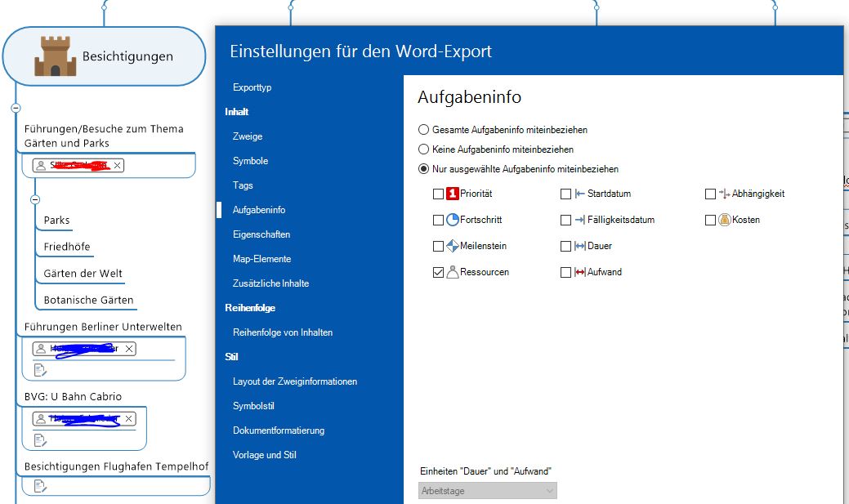The width and height of the screenshot is (849, 504).
Task: Select Gesamte Aufgabeninfo miteinbeziehen radio option
Action: (423, 130)
